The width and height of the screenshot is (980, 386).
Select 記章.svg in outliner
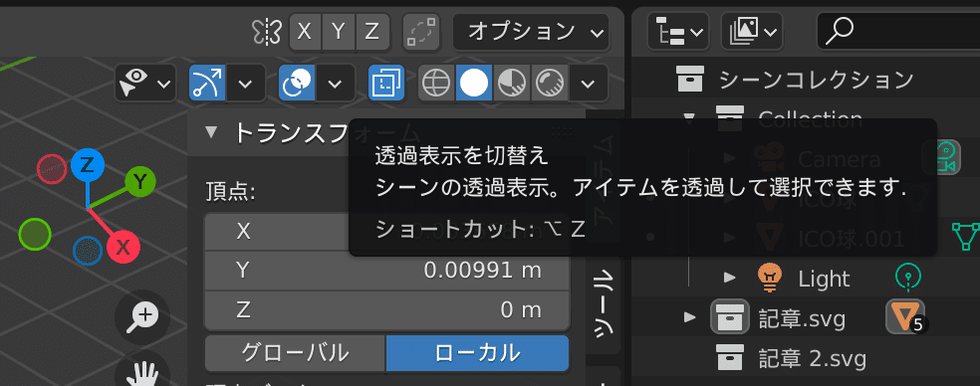802,319
